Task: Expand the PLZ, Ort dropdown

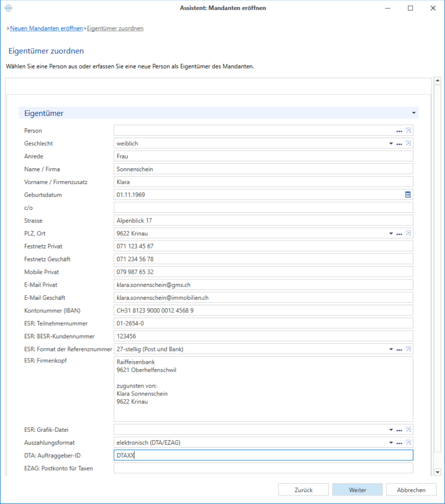Action: point(391,233)
